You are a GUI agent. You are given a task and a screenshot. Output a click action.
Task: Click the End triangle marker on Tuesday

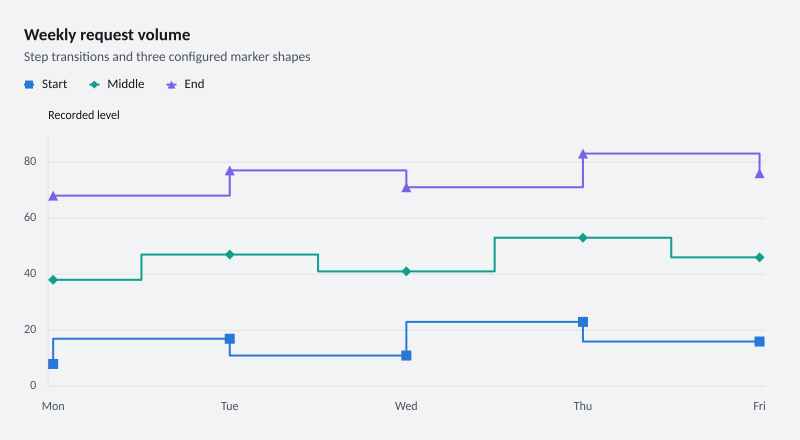(230, 170)
